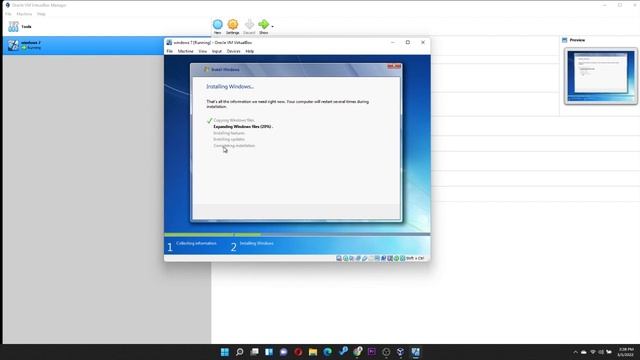640x360 pixels.
Task: Click the setup progress bar in the VM
Action: click(297, 235)
